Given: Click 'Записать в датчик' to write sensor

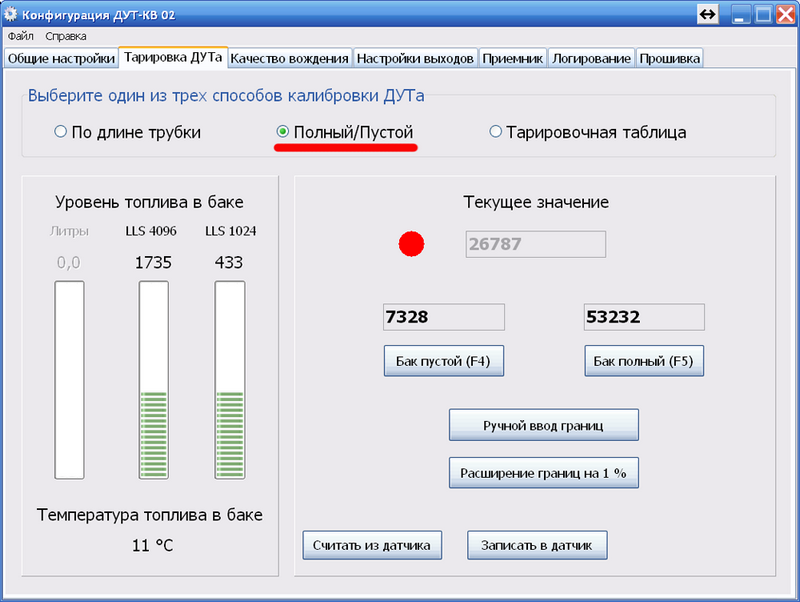Looking at the screenshot, I should pos(537,545).
